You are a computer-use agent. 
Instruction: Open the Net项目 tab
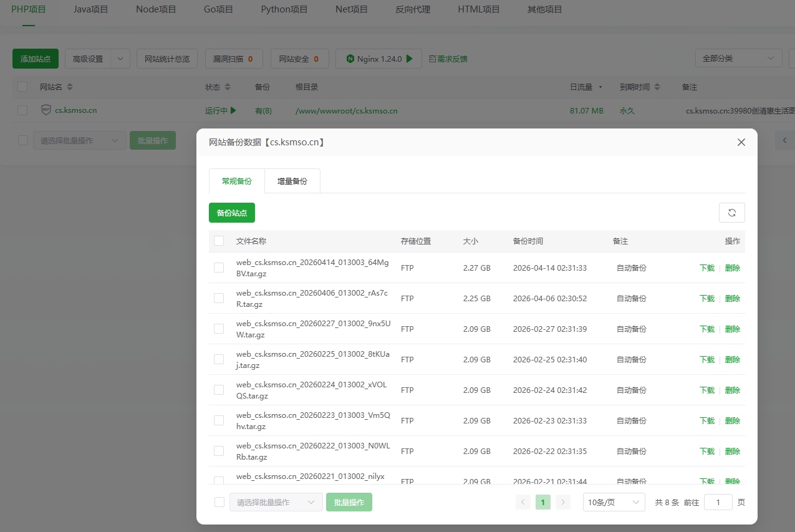click(352, 9)
